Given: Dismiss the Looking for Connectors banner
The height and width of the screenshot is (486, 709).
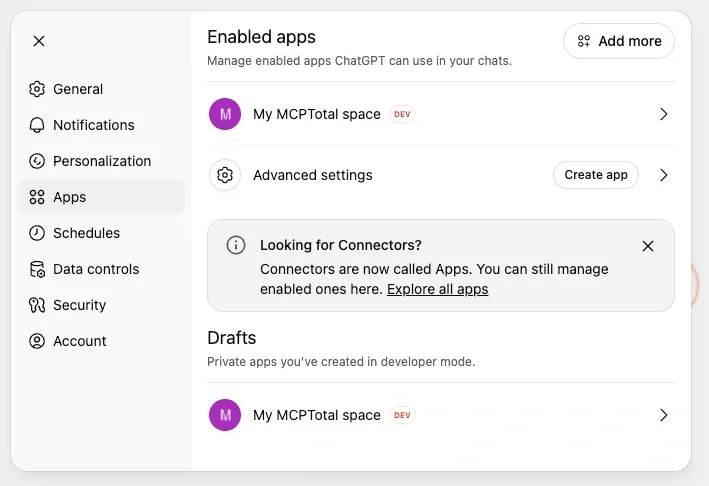Looking at the screenshot, I should [648, 246].
